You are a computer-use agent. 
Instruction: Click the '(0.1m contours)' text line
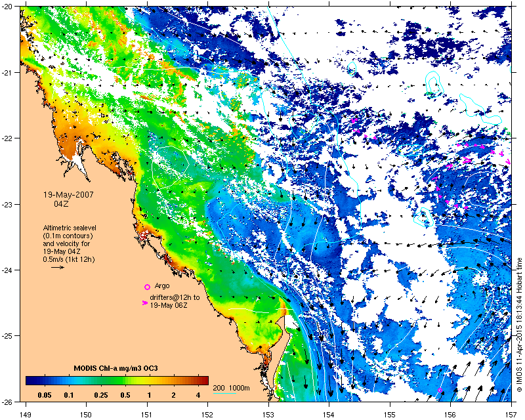68,236
